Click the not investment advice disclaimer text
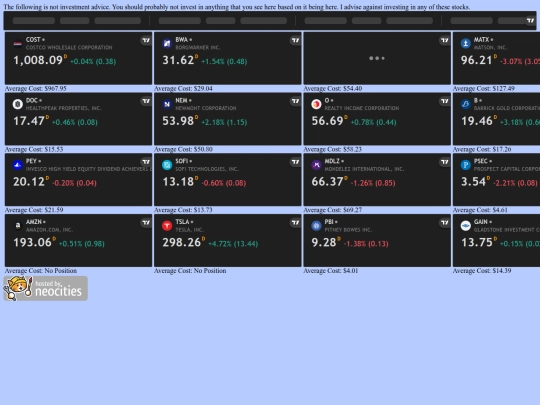This screenshot has height=405, width=540. coord(237,7)
